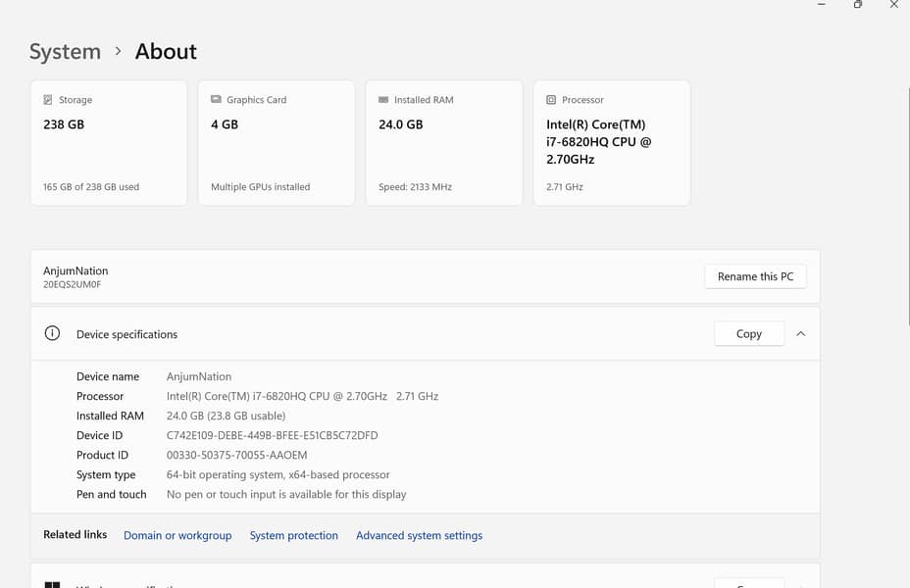Open the Graphics Card 4 GB card
This screenshot has height=588, width=910.
click(277, 143)
